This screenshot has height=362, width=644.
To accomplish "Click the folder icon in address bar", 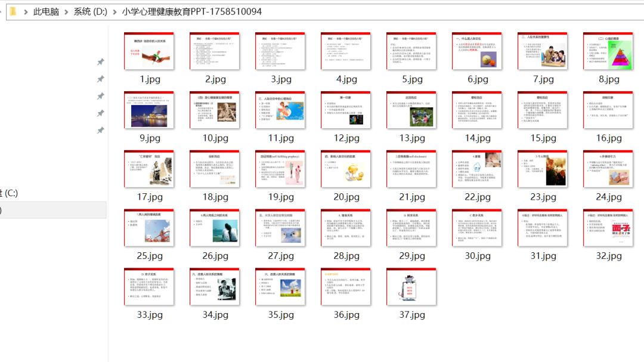I will [x=13, y=11].
